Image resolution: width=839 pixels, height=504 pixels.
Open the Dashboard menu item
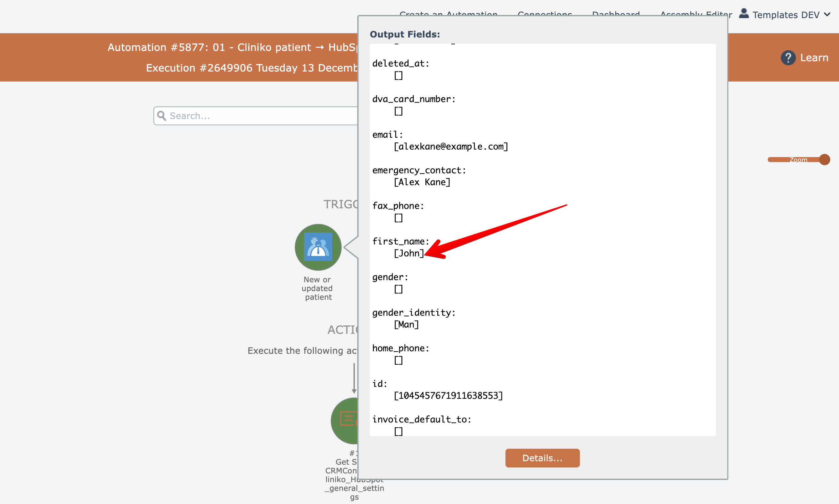[615, 14]
